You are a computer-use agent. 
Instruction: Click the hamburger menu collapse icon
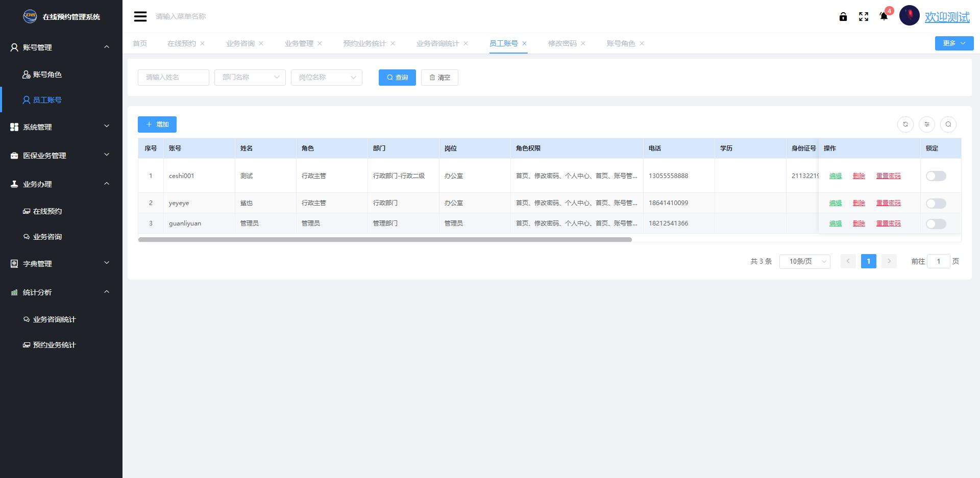click(x=140, y=16)
